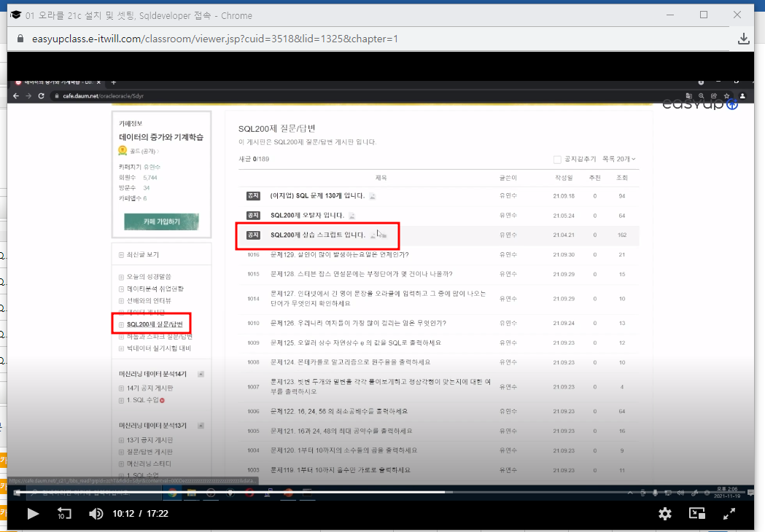Click the download icon in the viewer title bar
Screen dimensions: 765x532
coord(743,37)
